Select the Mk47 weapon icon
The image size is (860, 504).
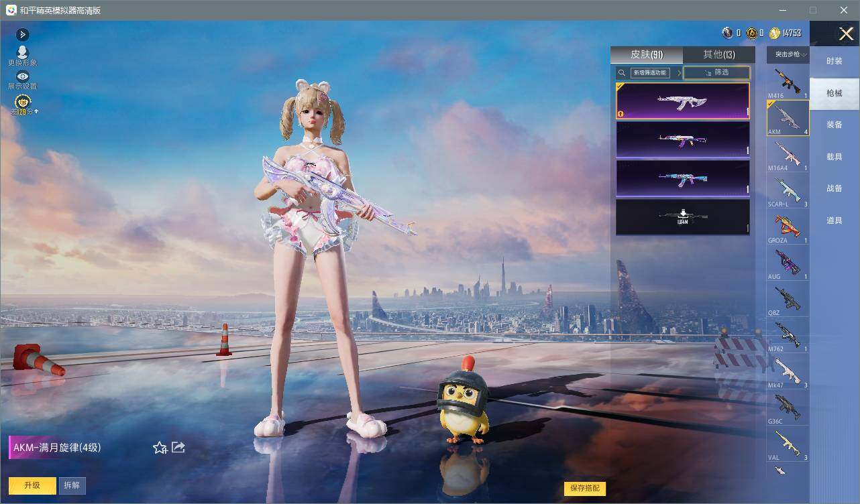tap(788, 371)
